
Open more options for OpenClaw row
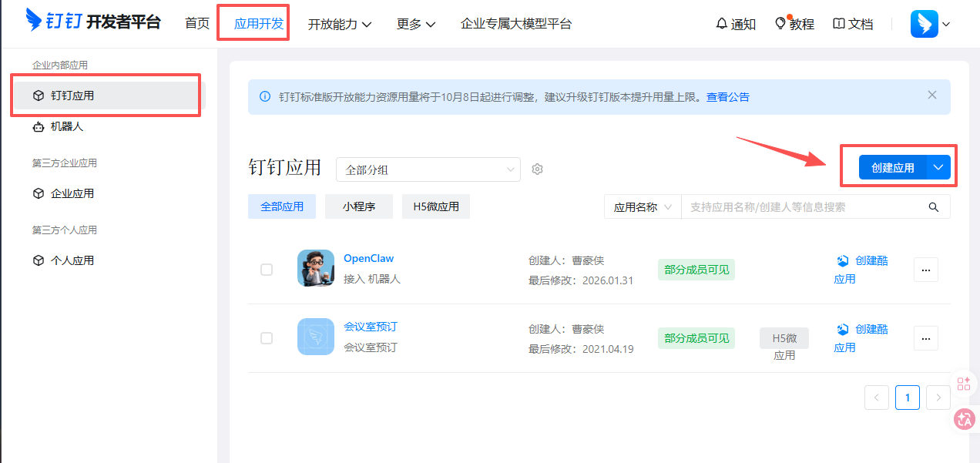(x=925, y=270)
